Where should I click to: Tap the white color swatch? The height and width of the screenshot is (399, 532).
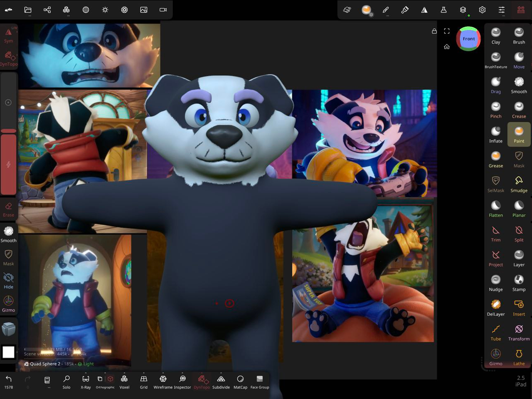[x=8, y=352]
